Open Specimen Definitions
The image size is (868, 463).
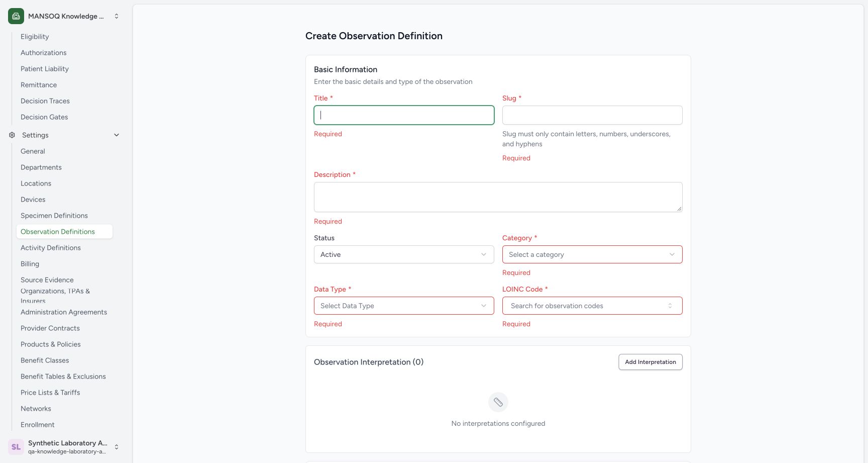pyautogui.click(x=54, y=216)
